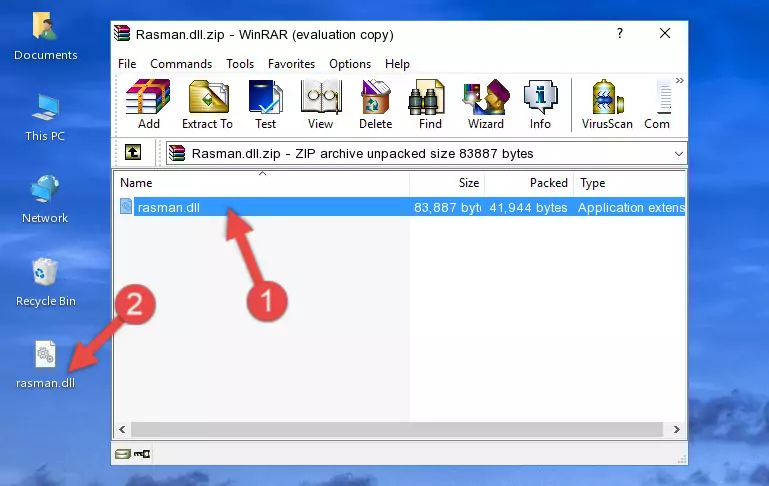769x486 pixels.
Task: Launch the Wizard tool
Action: (x=486, y=104)
